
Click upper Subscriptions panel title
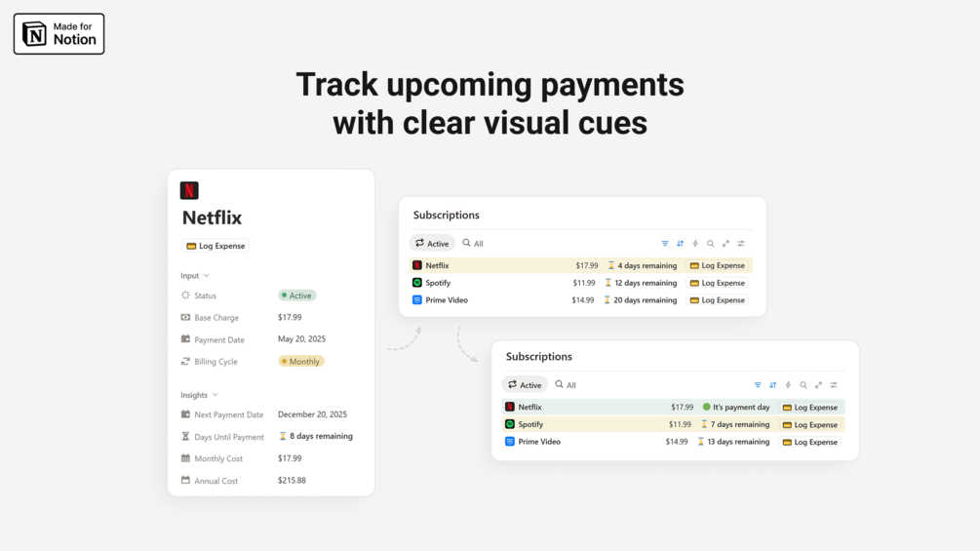pos(447,215)
